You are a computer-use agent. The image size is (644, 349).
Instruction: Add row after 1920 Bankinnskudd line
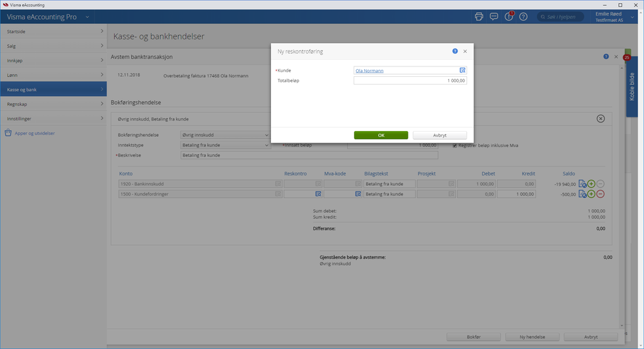[x=592, y=184]
